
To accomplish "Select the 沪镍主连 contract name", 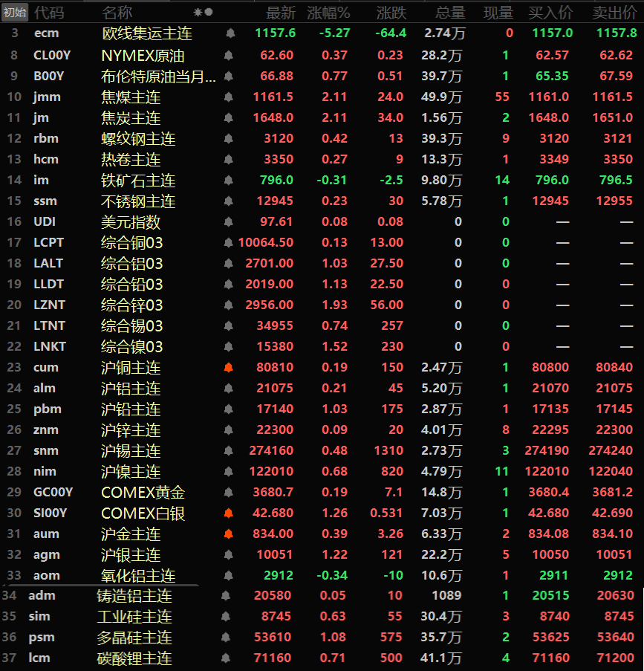I will pyautogui.click(x=131, y=472).
